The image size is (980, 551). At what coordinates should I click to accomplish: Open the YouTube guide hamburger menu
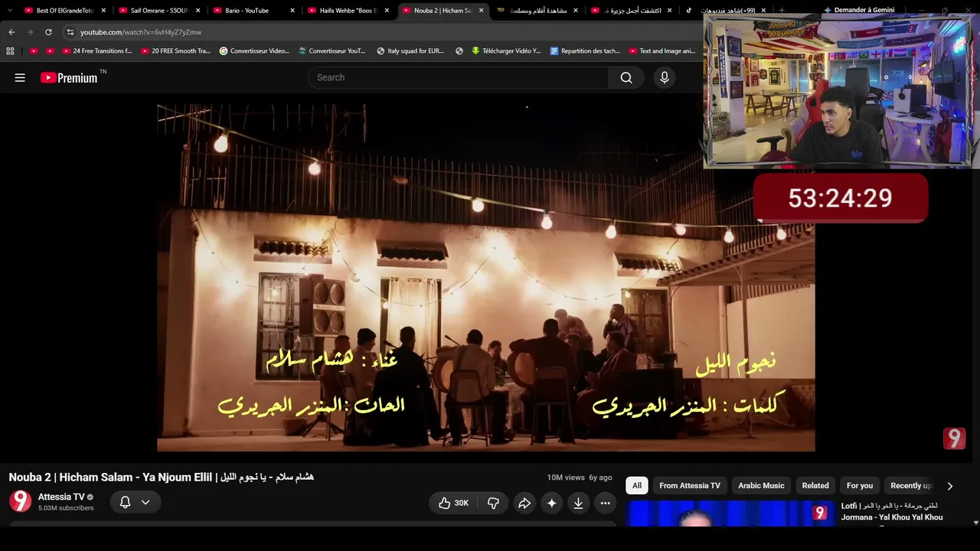coord(20,77)
